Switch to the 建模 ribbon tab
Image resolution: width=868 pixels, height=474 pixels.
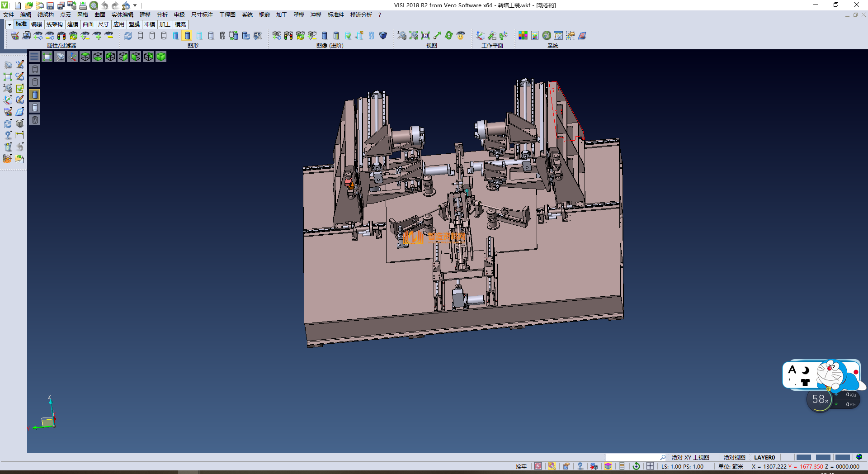click(72, 24)
